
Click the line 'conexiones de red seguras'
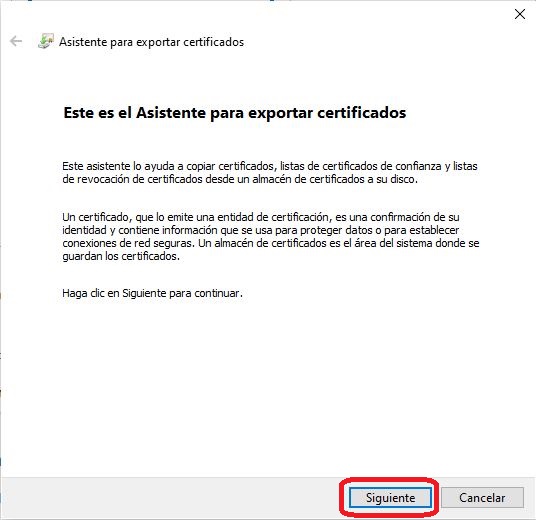271,243
